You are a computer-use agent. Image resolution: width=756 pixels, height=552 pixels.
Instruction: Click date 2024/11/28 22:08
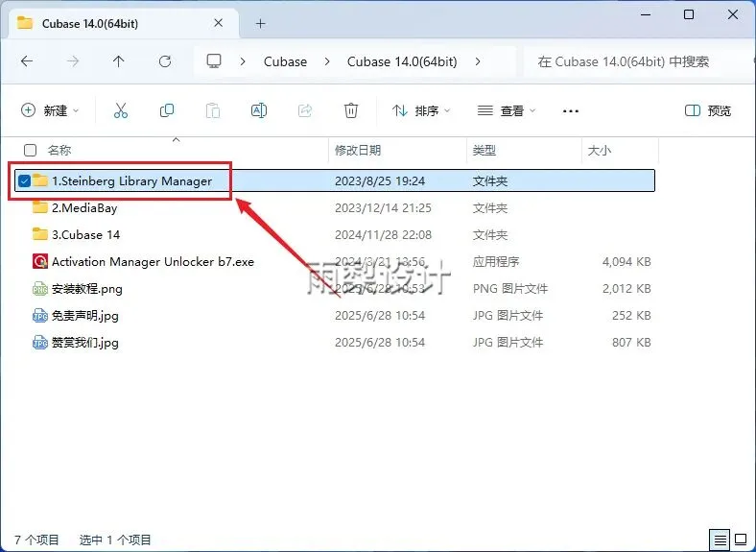[x=384, y=234]
